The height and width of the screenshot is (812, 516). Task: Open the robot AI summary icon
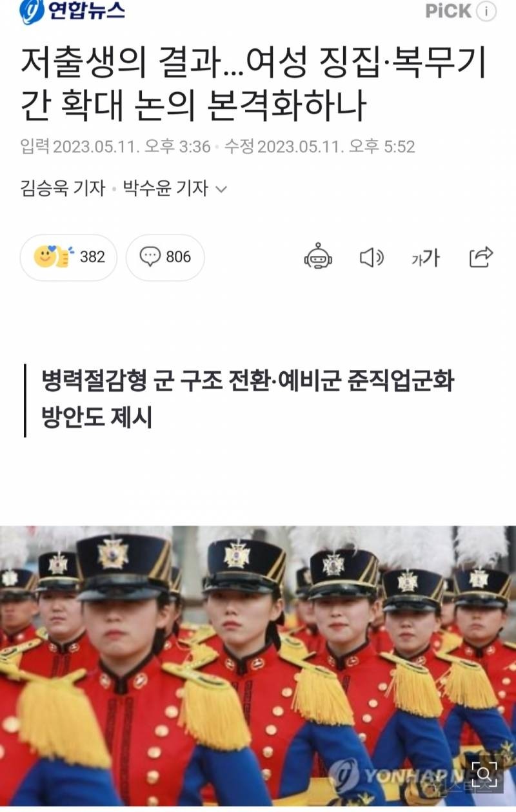318,257
